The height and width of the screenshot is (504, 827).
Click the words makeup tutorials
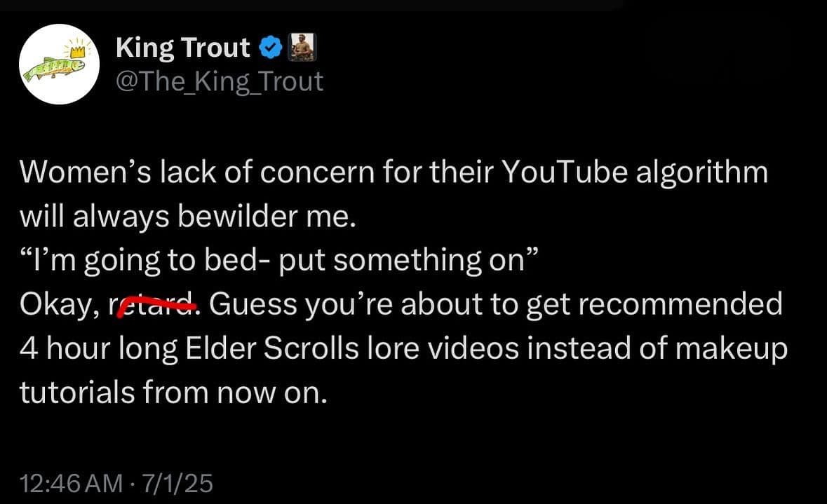tap(730, 348)
